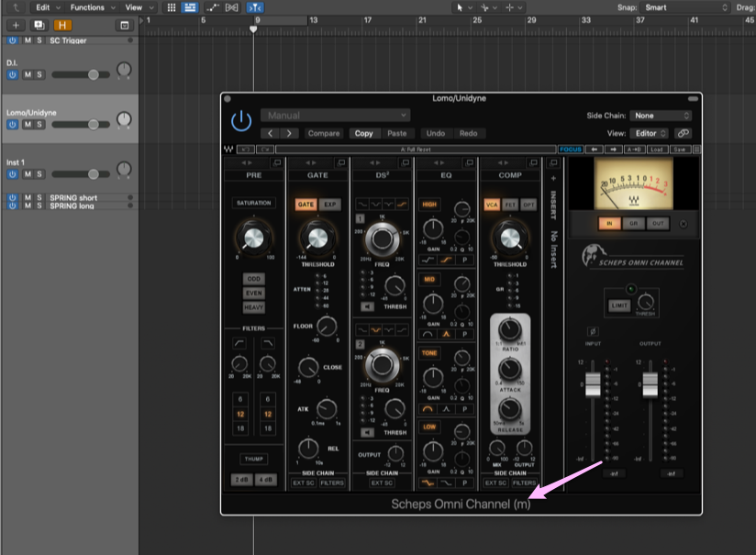The width and height of the screenshot is (756, 555).
Task: Select the FET compressor type
Action: (x=510, y=205)
